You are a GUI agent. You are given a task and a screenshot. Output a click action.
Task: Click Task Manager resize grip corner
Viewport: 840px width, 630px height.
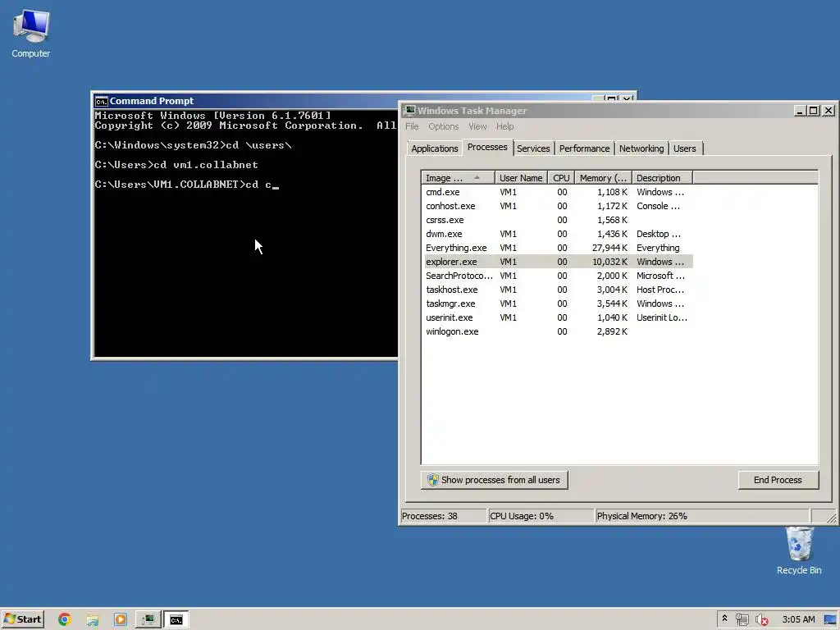[831, 518]
